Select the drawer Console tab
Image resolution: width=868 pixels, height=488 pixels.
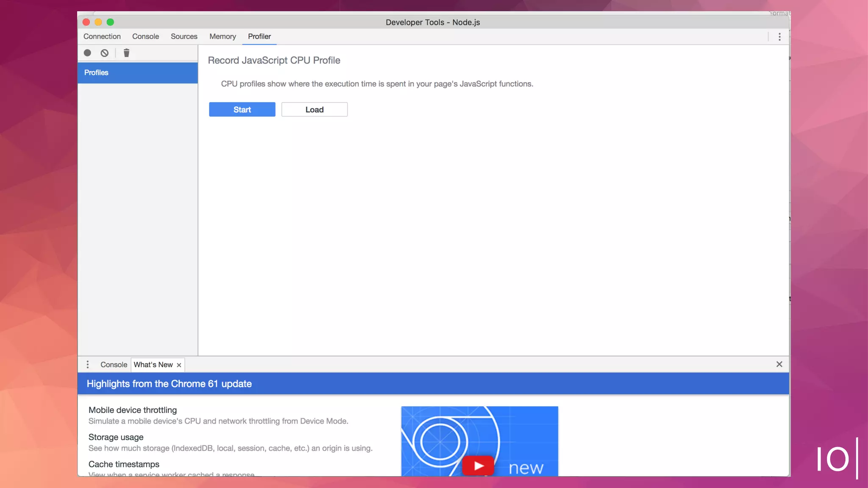coord(114,365)
